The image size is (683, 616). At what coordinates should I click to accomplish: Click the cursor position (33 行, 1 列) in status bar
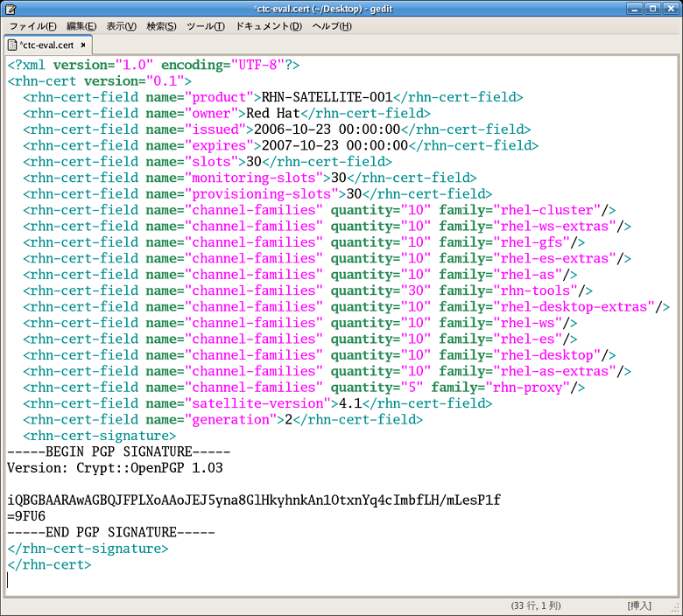click(x=536, y=605)
